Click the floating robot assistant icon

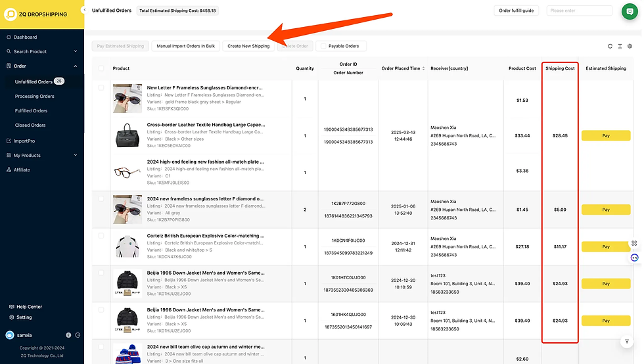click(x=635, y=258)
